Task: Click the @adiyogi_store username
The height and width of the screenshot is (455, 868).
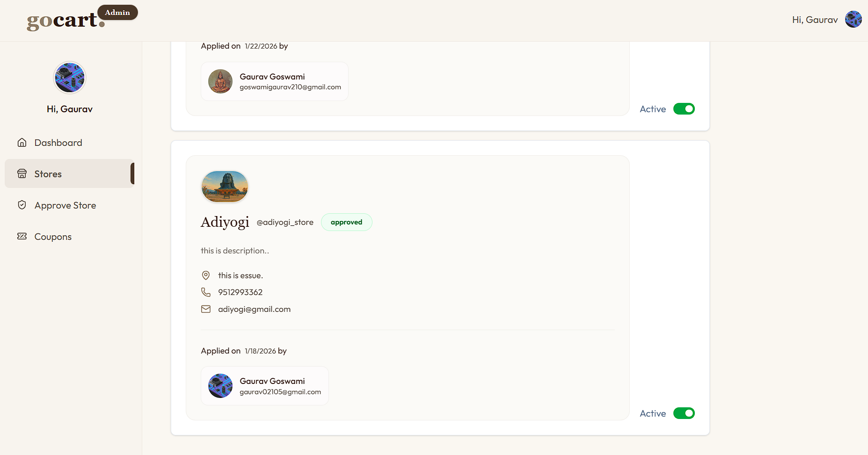Action: point(285,222)
